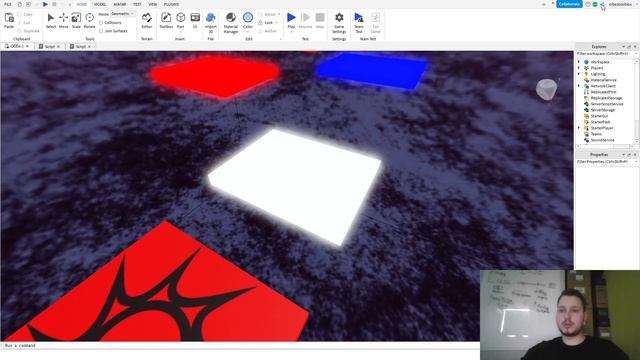Image resolution: width=640 pixels, height=360 pixels.
Task: Select StarterGui in Explorer
Action: point(599,116)
